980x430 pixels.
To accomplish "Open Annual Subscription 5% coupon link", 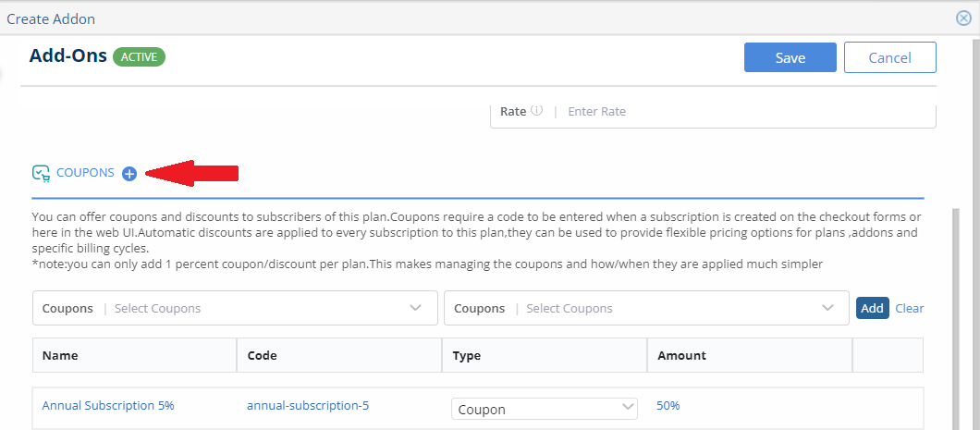I will click(108, 406).
